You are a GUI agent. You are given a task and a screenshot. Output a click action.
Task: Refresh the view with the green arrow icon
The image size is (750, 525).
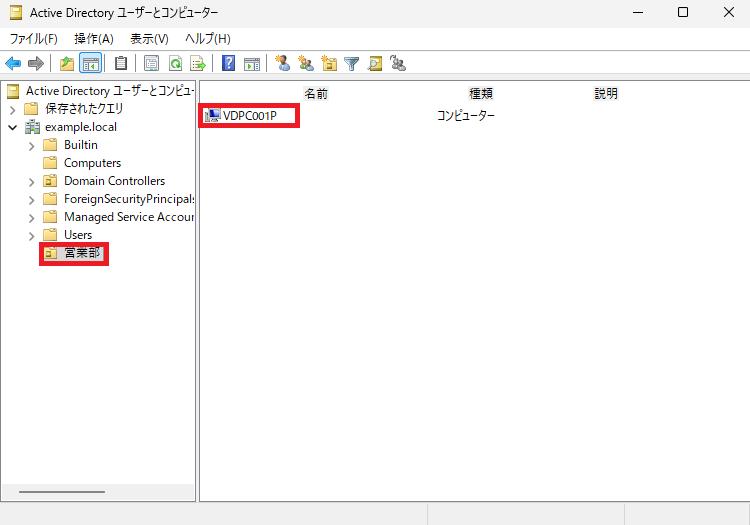click(176, 63)
